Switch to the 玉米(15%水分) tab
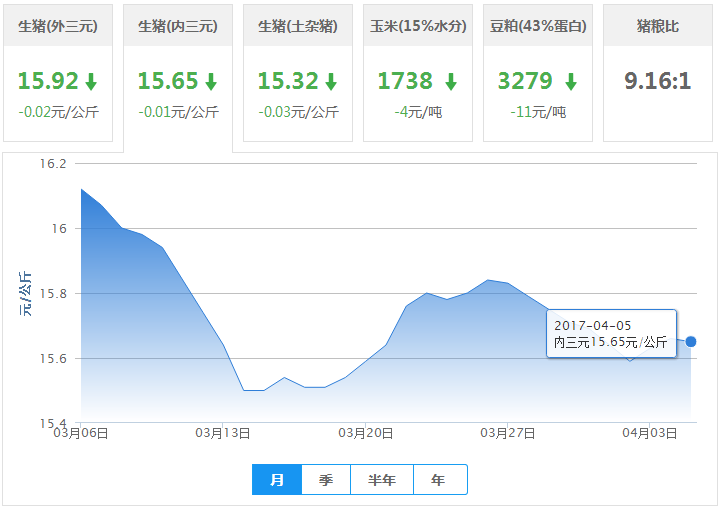The height and width of the screenshot is (509, 722). 418,26
